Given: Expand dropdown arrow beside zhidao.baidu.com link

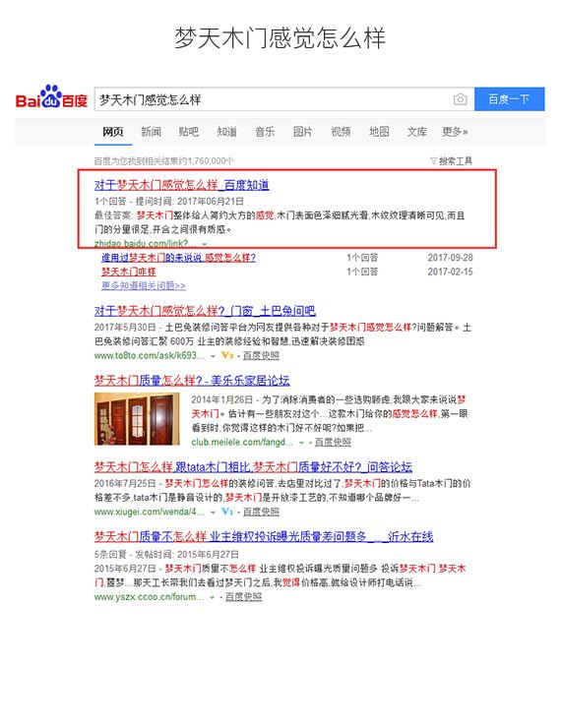Looking at the screenshot, I should [205, 244].
